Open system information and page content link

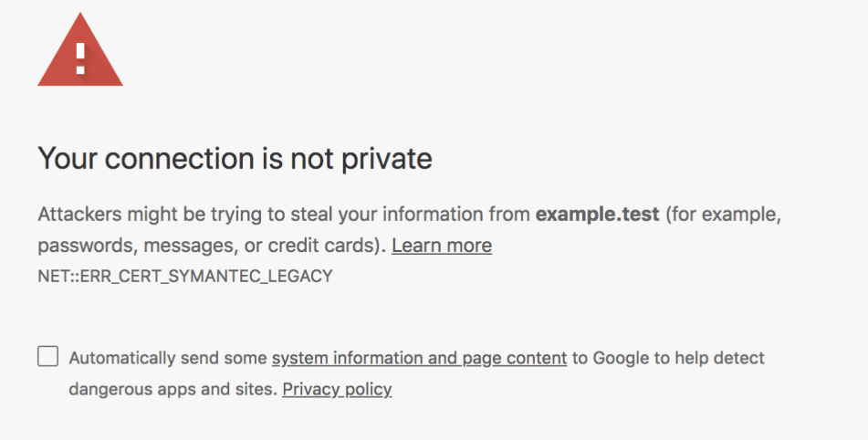[x=419, y=358]
